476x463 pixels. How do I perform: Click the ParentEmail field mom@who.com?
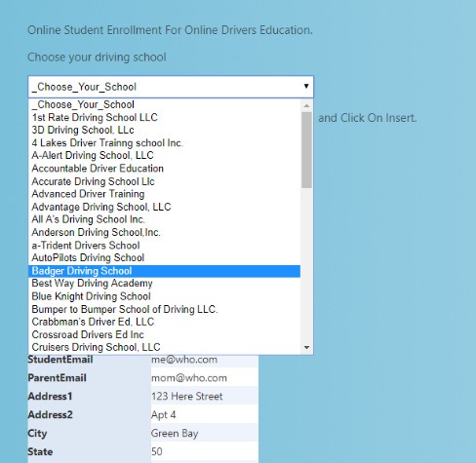point(205,378)
